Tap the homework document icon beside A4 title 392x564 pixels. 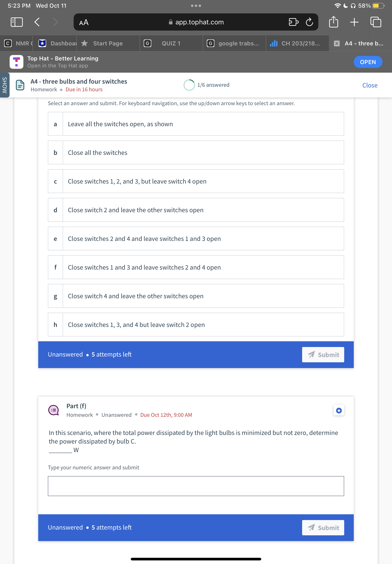(20, 85)
